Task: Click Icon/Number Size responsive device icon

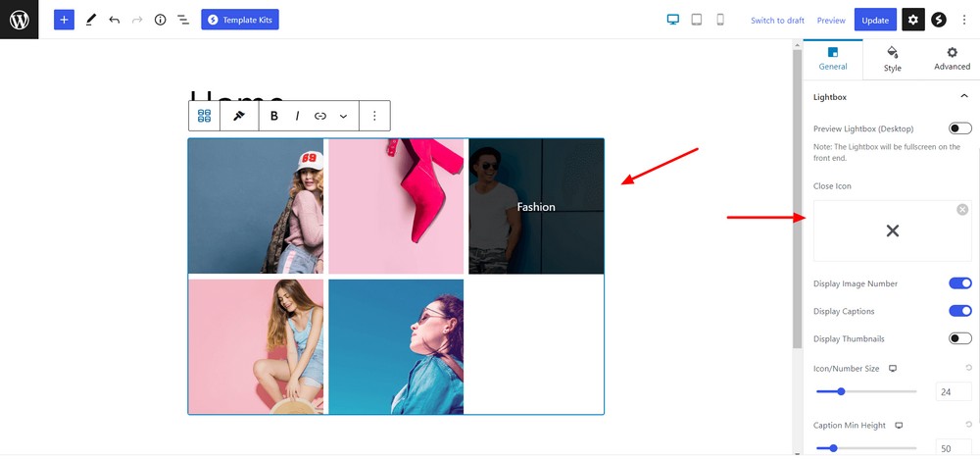Action: pyautogui.click(x=893, y=369)
